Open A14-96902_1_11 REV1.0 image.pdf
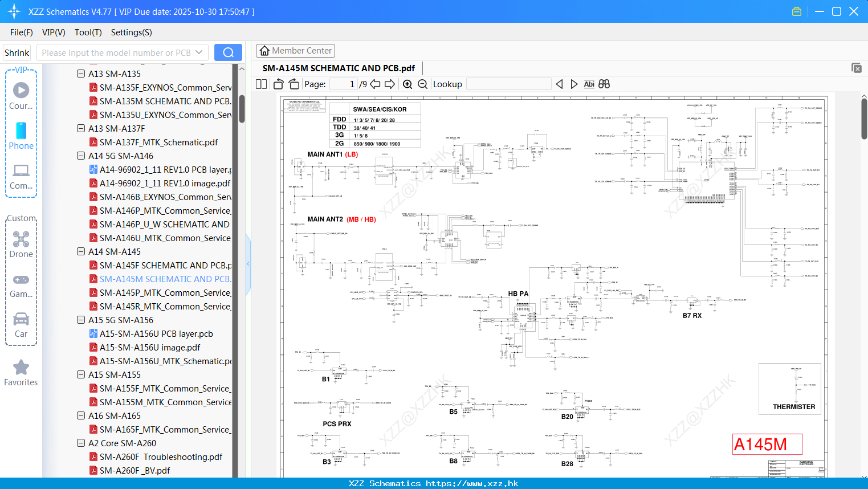This screenshot has width=868, height=489. point(160,184)
